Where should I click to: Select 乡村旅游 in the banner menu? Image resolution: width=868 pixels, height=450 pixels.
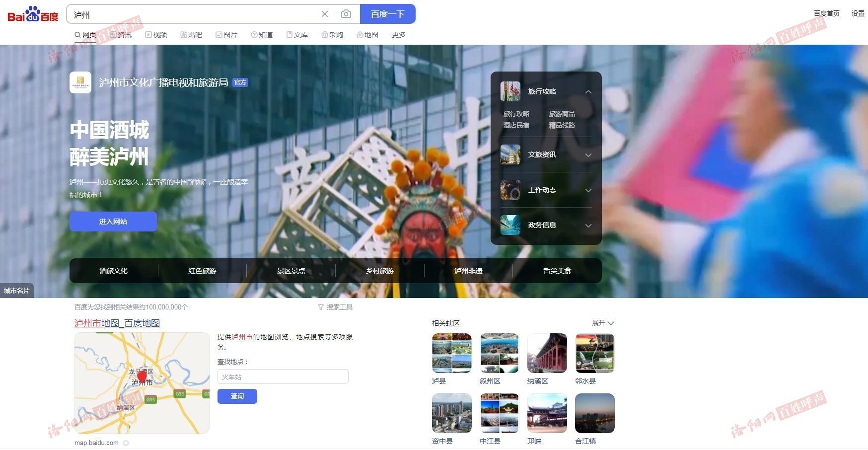380,271
